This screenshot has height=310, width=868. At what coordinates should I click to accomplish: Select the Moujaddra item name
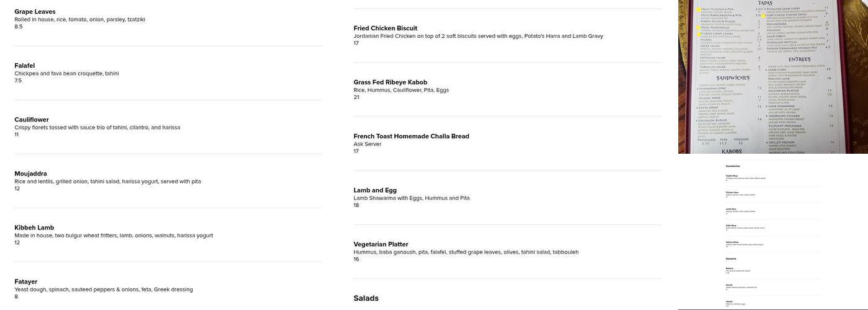tap(31, 174)
